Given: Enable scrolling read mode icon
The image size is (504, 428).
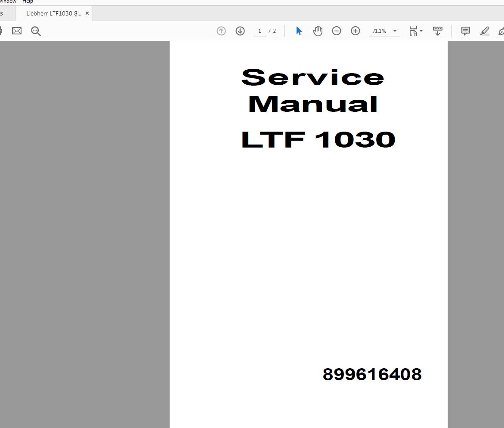Looking at the screenshot, I should coord(437,31).
